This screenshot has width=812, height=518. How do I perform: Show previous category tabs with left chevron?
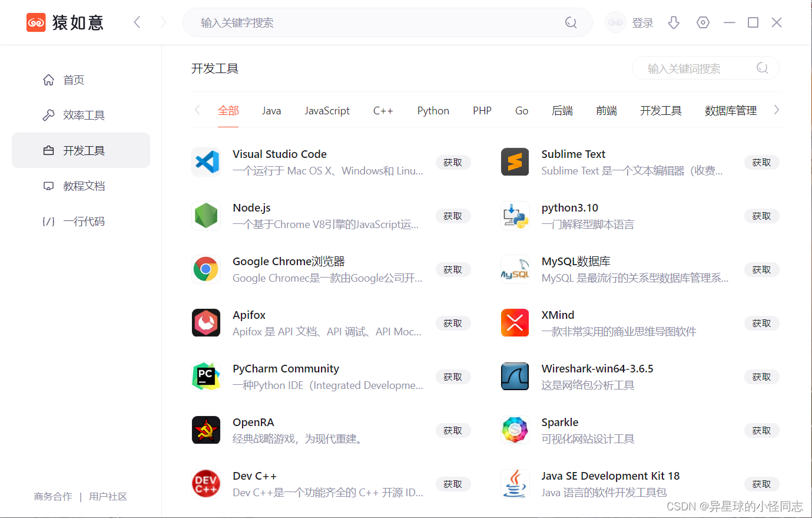[197, 110]
